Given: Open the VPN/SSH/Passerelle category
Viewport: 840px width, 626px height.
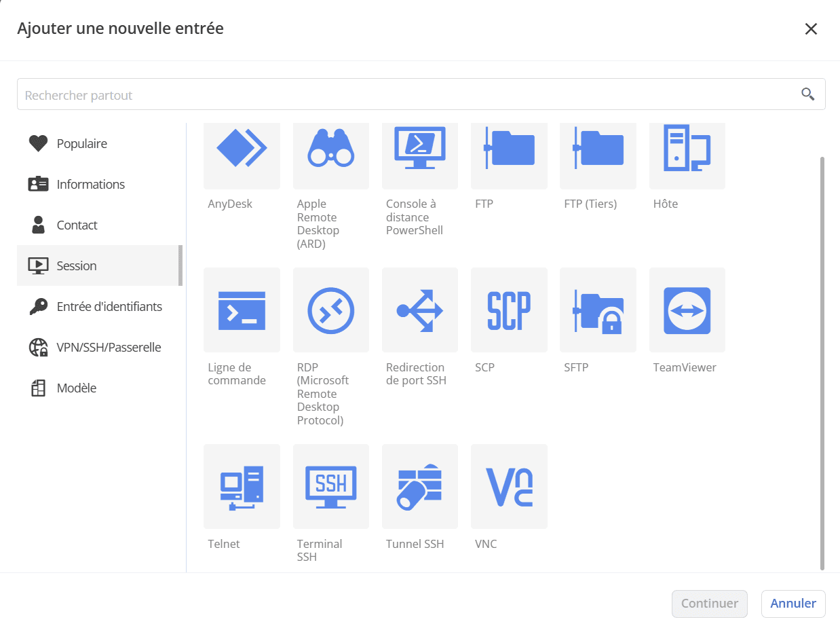Looking at the screenshot, I should point(109,348).
